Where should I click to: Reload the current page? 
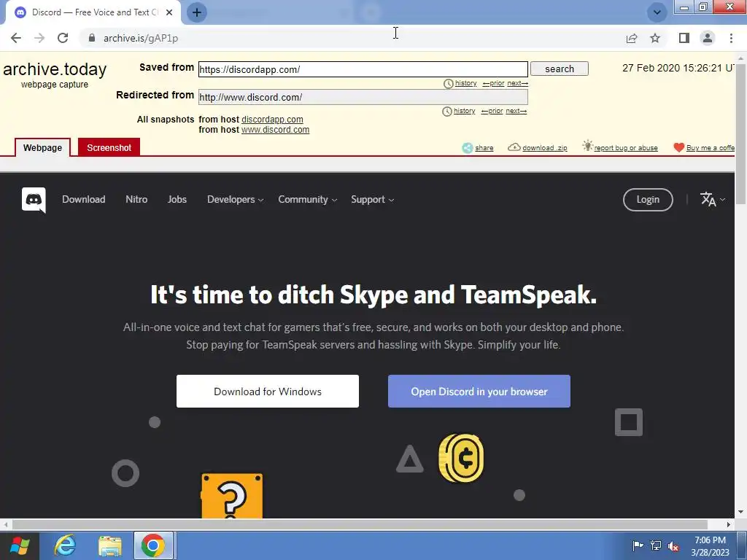point(63,38)
